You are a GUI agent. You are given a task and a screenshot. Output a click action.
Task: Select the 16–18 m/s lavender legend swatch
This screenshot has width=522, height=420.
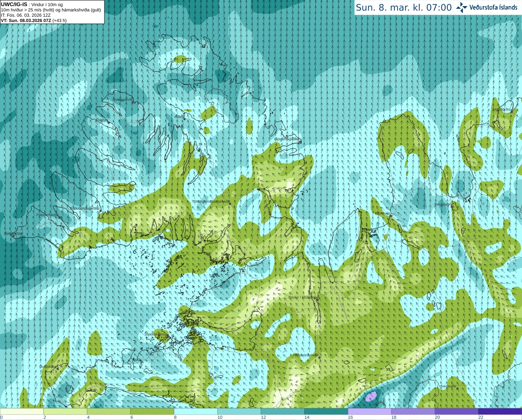[x=369, y=411]
